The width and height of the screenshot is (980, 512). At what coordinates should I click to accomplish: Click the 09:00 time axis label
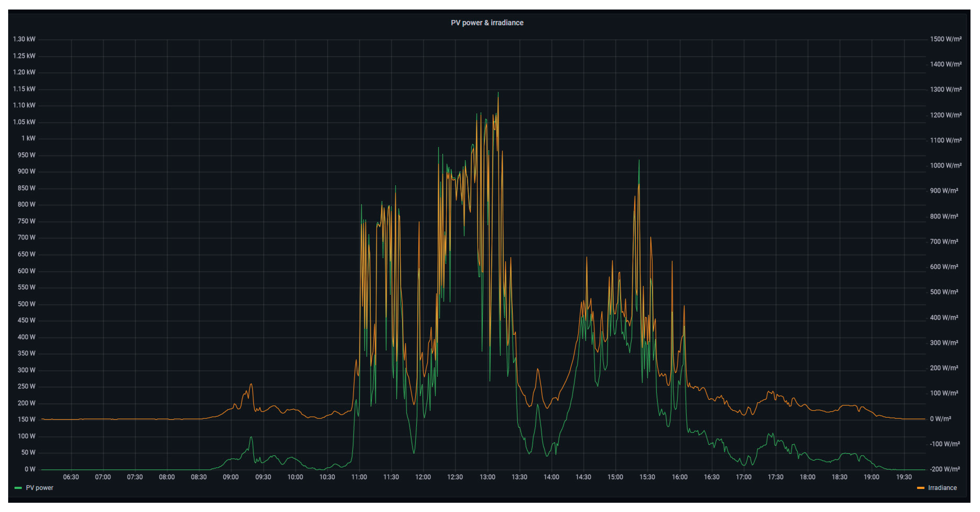[x=231, y=477]
